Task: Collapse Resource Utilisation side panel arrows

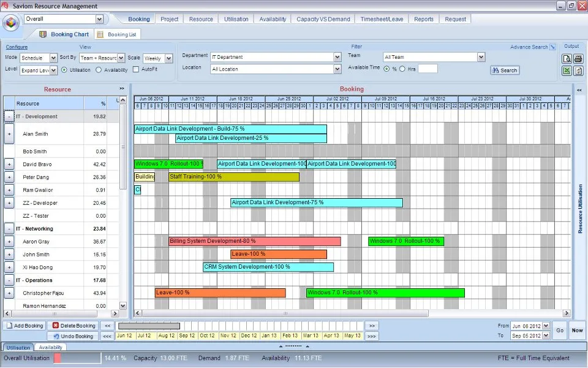Action: (x=579, y=90)
